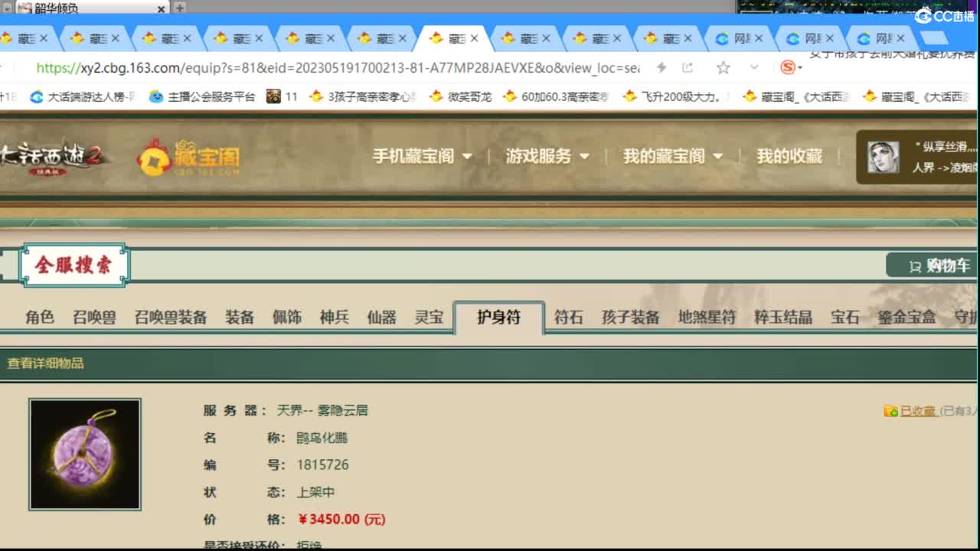Image resolution: width=980 pixels, height=551 pixels.
Task: Click the server name 天界-- 雾隐云居
Action: point(322,410)
